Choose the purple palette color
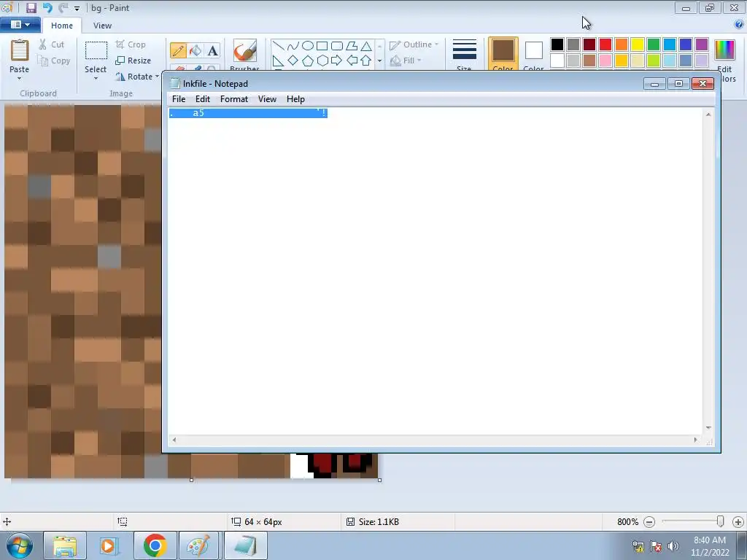The image size is (747, 560). click(x=701, y=44)
